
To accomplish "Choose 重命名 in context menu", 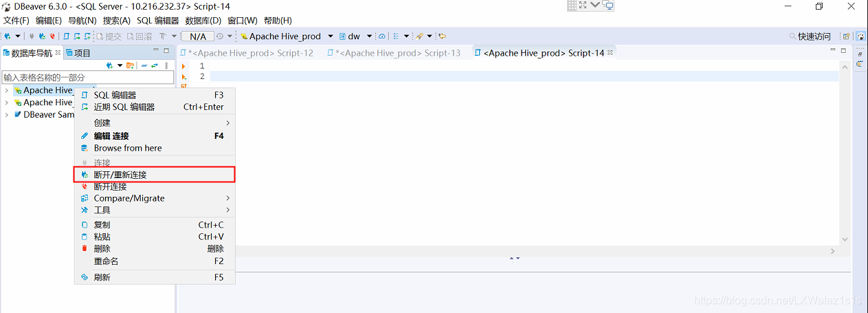I will [x=155, y=261].
